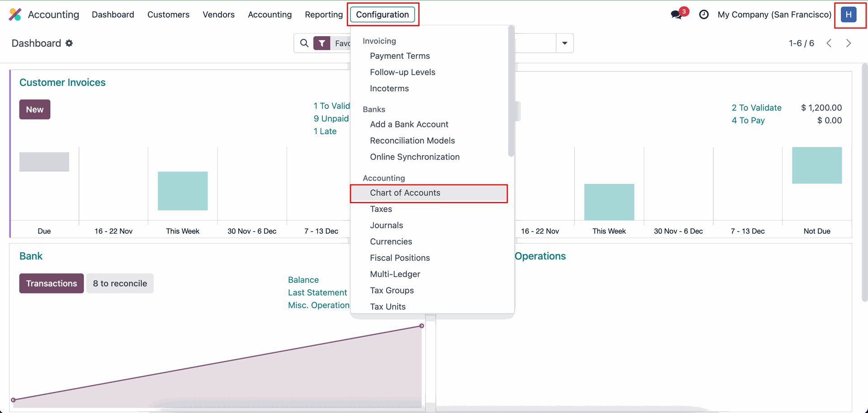Viewport: 868px width, 413px height.
Task: Open the messages chat icon
Action: [677, 14]
